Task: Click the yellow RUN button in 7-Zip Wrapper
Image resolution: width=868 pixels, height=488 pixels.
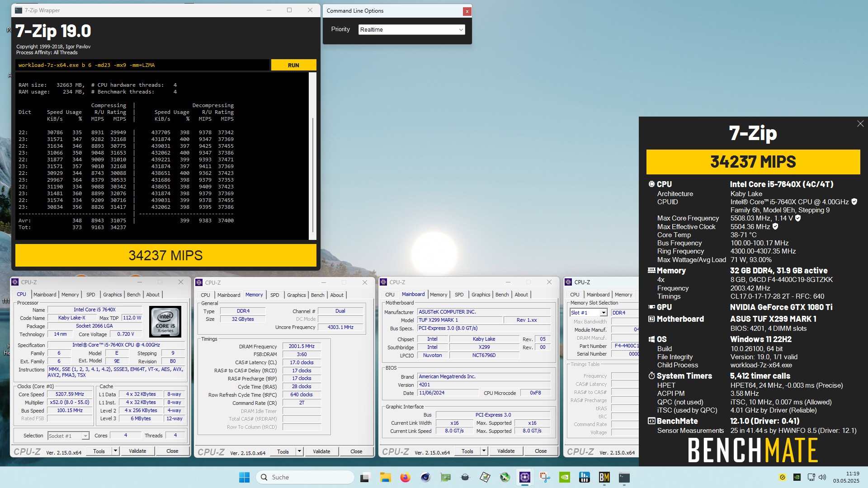Action: [x=293, y=65]
